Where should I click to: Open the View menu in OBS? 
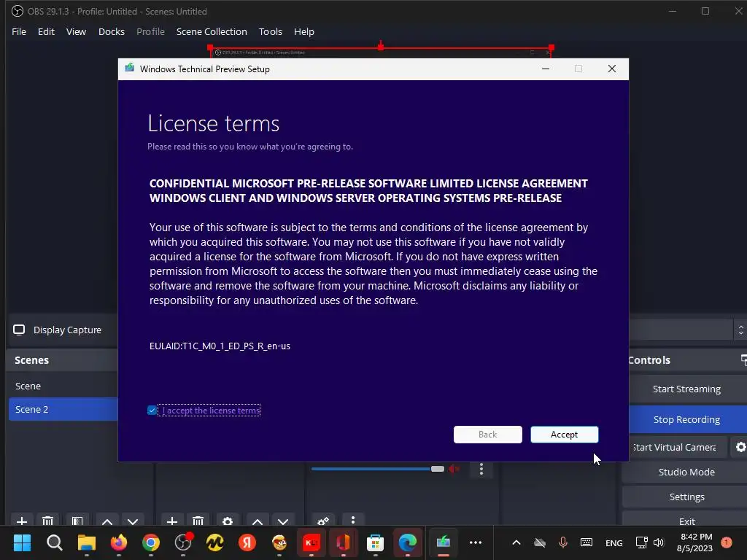pyautogui.click(x=76, y=31)
